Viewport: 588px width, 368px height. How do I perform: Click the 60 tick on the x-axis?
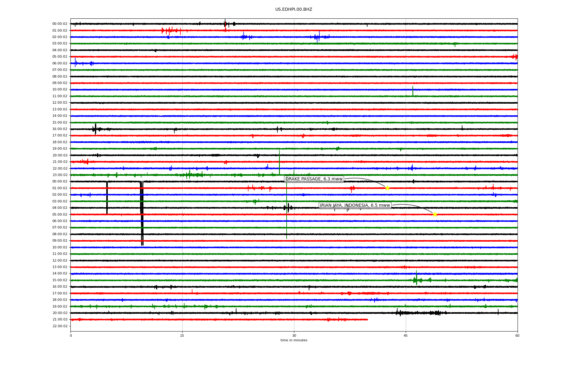[x=517, y=335]
